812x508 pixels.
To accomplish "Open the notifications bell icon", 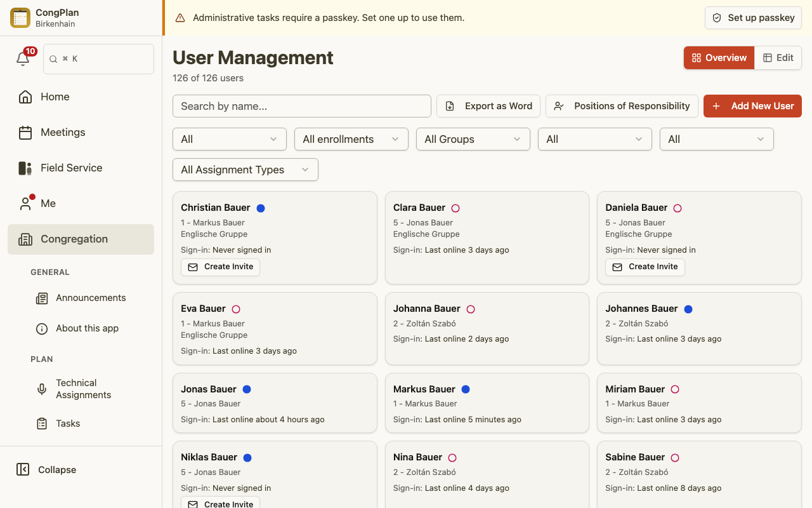I will pos(23,59).
